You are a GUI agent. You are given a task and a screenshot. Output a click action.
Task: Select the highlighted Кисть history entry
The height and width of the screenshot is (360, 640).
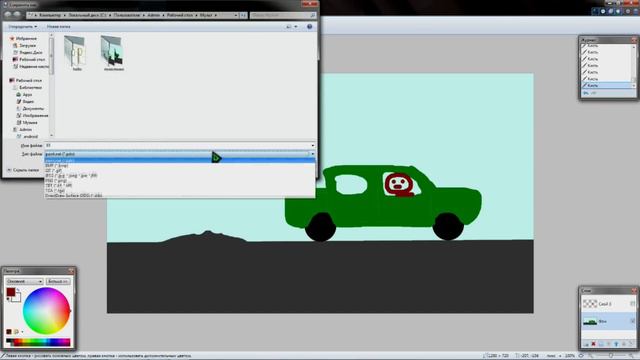click(607, 85)
